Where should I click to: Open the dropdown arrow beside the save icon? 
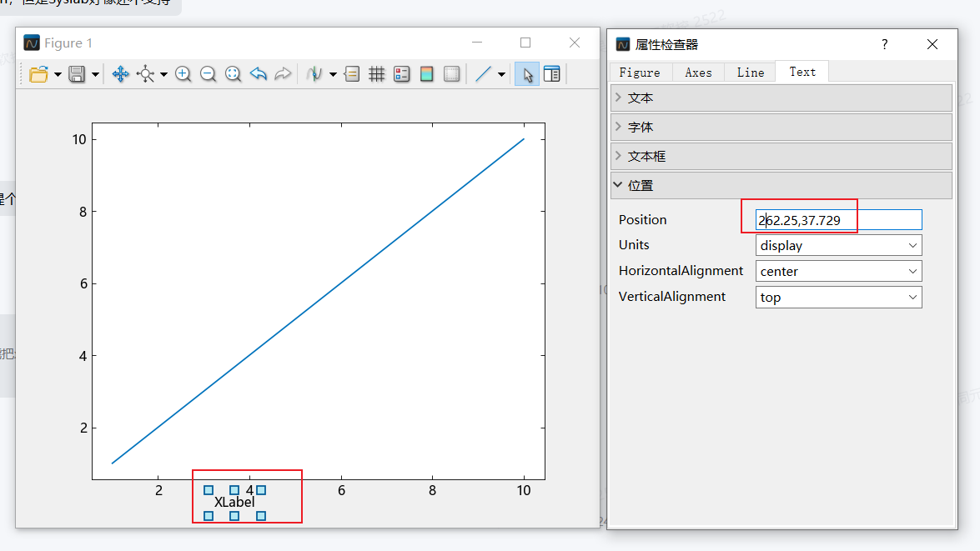tap(95, 75)
